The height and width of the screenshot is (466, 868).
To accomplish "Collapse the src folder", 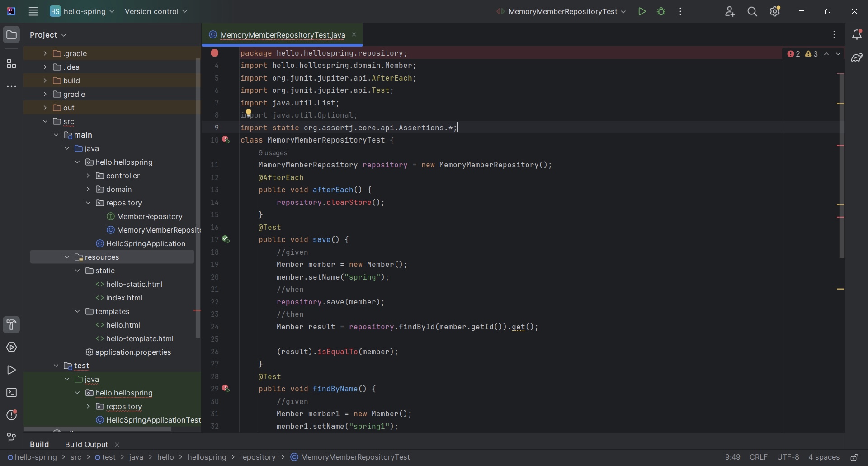I will 45,121.
